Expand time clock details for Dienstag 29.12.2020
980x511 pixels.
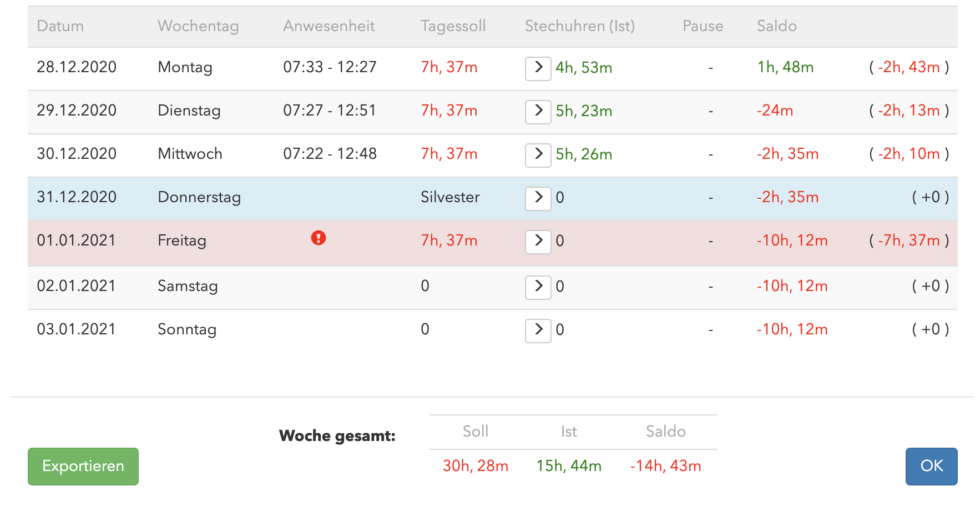(538, 112)
